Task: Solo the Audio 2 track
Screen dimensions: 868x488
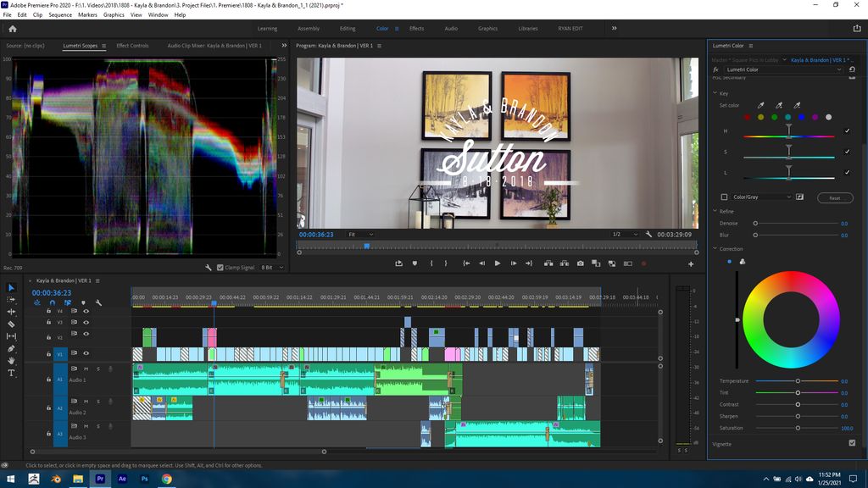Action: (97, 402)
